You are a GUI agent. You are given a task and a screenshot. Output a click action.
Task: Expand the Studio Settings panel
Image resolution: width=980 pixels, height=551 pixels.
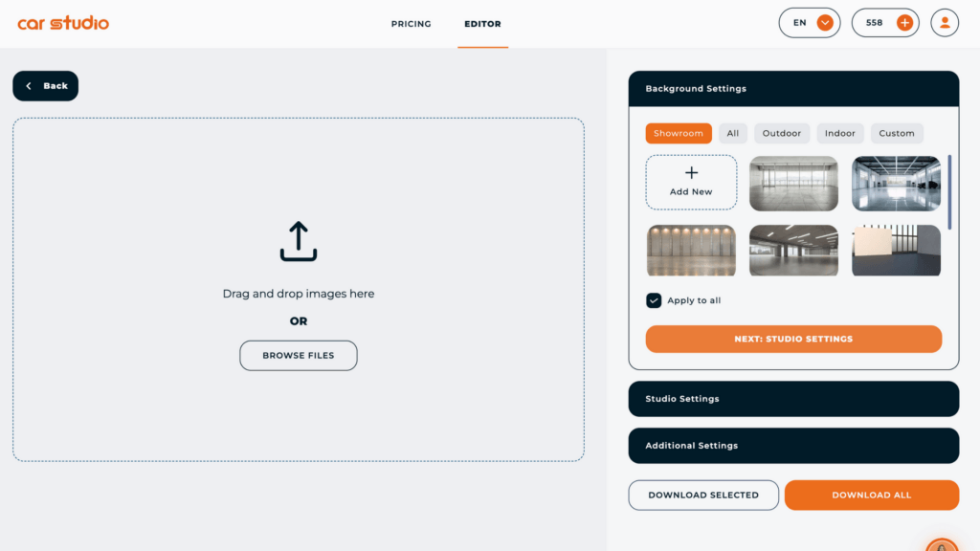click(x=793, y=399)
